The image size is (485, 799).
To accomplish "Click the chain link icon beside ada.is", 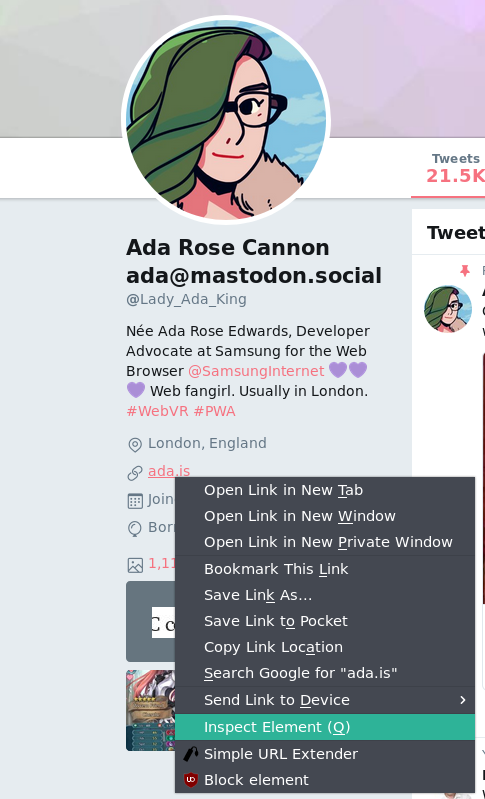I will [134, 473].
